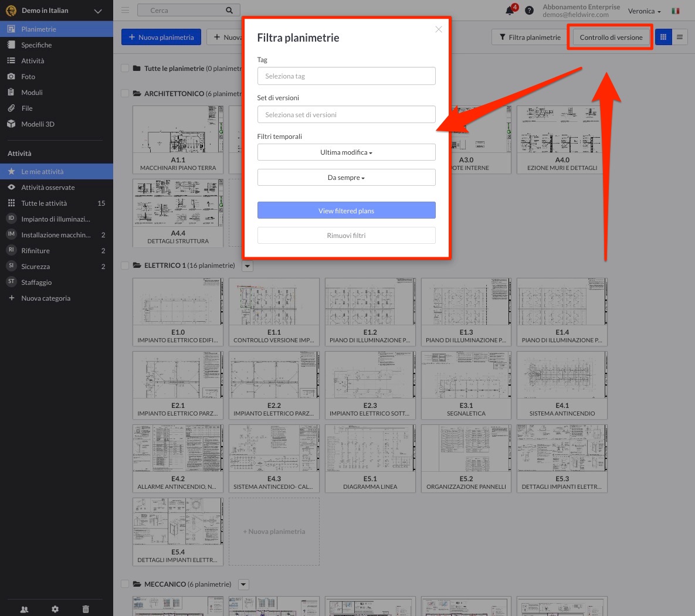Image resolution: width=695 pixels, height=616 pixels.
Task: Click the Cerca search field
Action: (x=188, y=10)
